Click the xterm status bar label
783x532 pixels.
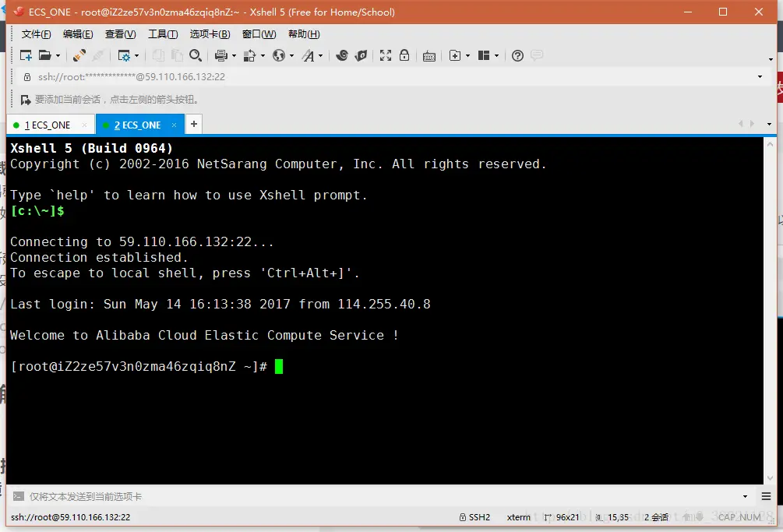click(x=518, y=517)
